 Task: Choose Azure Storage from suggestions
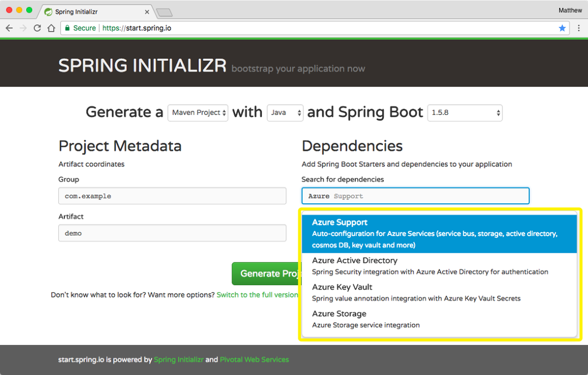click(439, 319)
